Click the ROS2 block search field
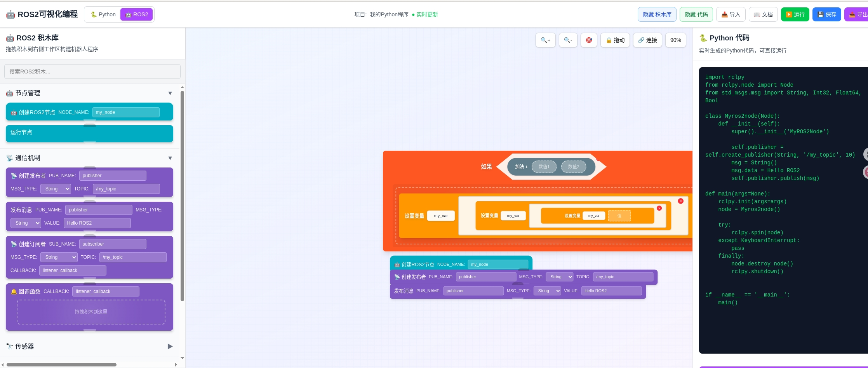 click(x=92, y=72)
